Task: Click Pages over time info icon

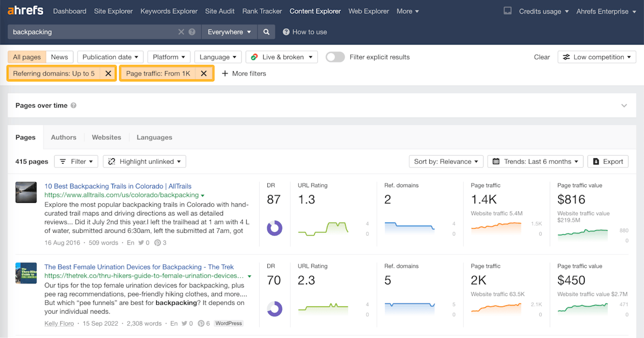Action: point(73,105)
